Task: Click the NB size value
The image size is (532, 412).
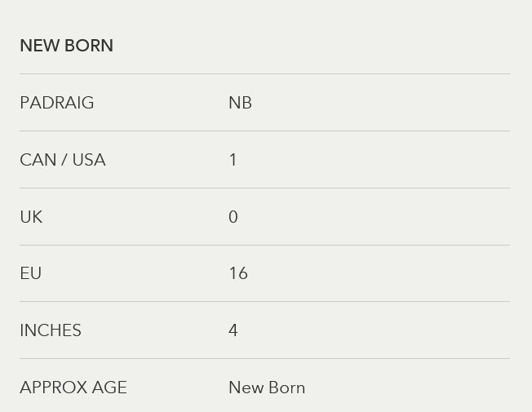Action: coord(240,103)
